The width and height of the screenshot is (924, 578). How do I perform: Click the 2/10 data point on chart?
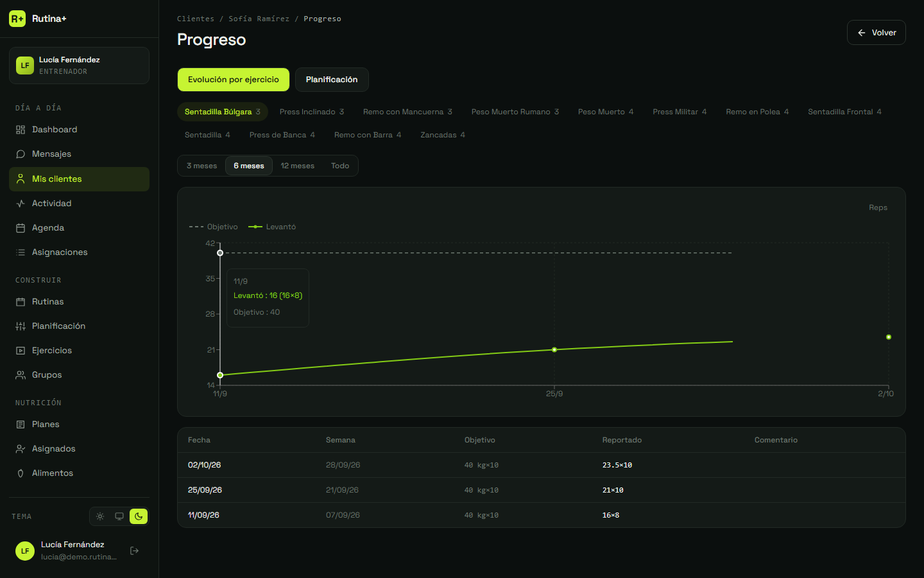(x=889, y=337)
